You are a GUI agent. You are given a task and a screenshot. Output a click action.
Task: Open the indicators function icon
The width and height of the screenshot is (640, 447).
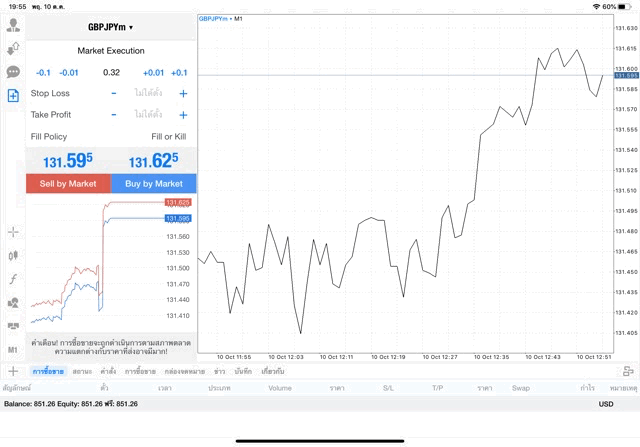(x=13, y=279)
